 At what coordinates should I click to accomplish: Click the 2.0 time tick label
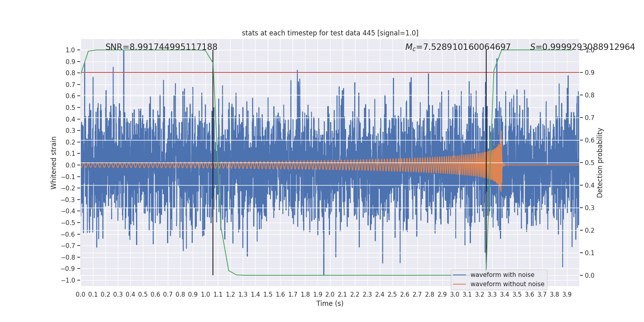coord(330,294)
